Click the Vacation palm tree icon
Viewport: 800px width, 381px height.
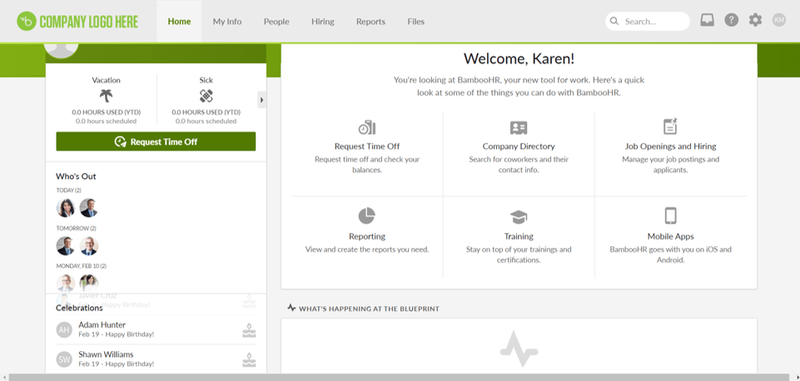(106, 96)
